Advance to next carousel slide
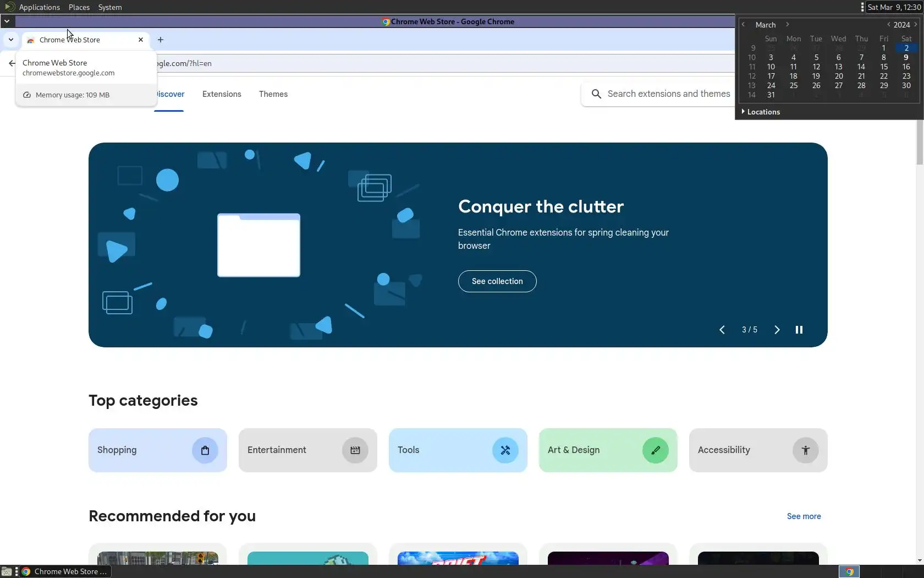924x578 pixels. coord(777,330)
